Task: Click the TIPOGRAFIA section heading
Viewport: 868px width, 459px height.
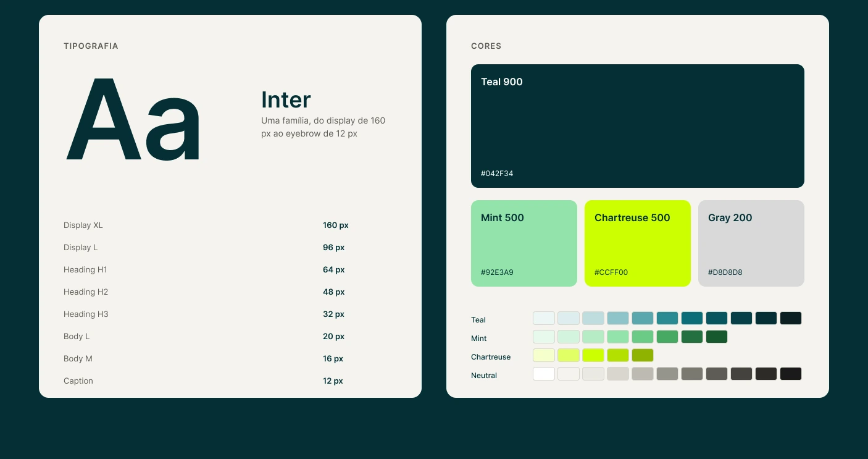Action: pyautogui.click(x=91, y=46)
